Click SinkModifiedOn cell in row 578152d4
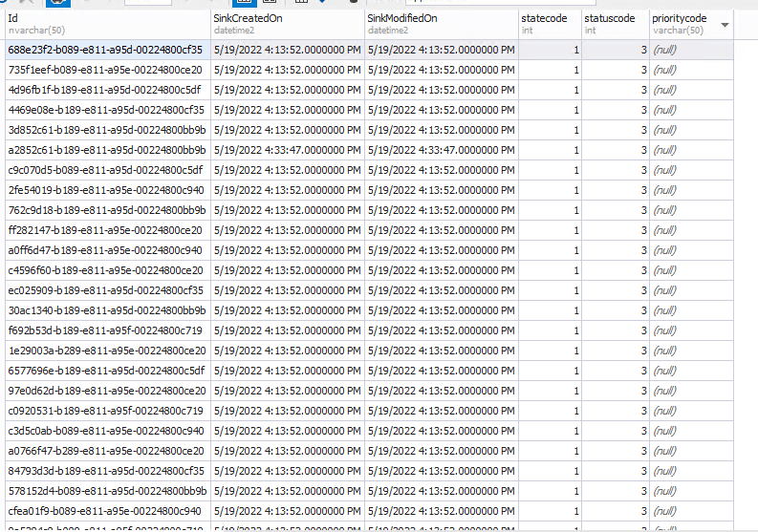This screenshot has height=532, width=758. coord(442,491)
